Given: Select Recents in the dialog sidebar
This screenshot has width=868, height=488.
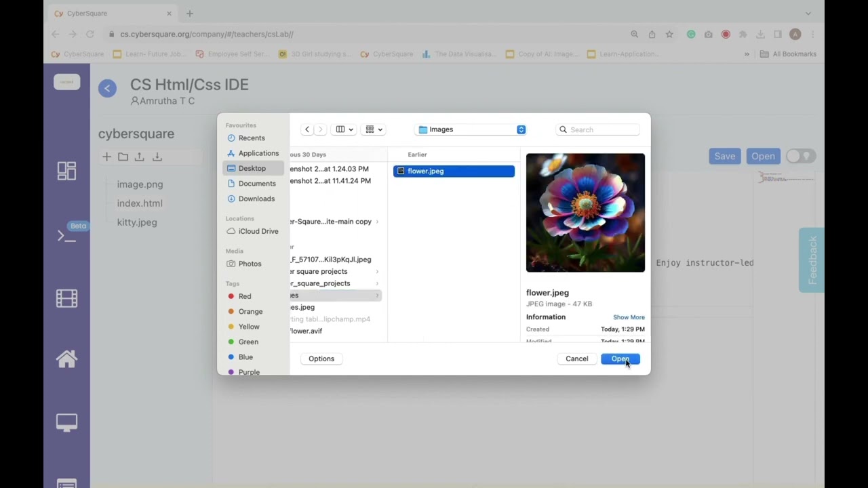Looking at the screenshot, I should point(252,138).
